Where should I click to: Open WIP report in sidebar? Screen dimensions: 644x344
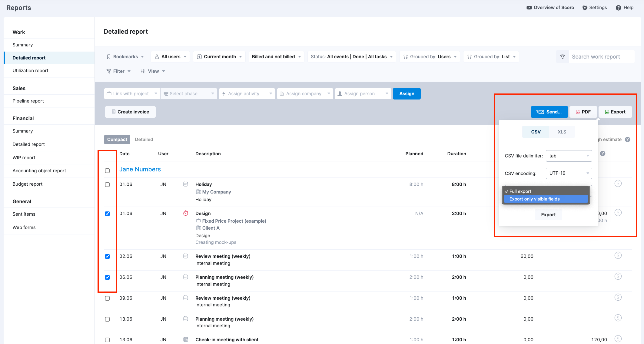click(49, 158)
